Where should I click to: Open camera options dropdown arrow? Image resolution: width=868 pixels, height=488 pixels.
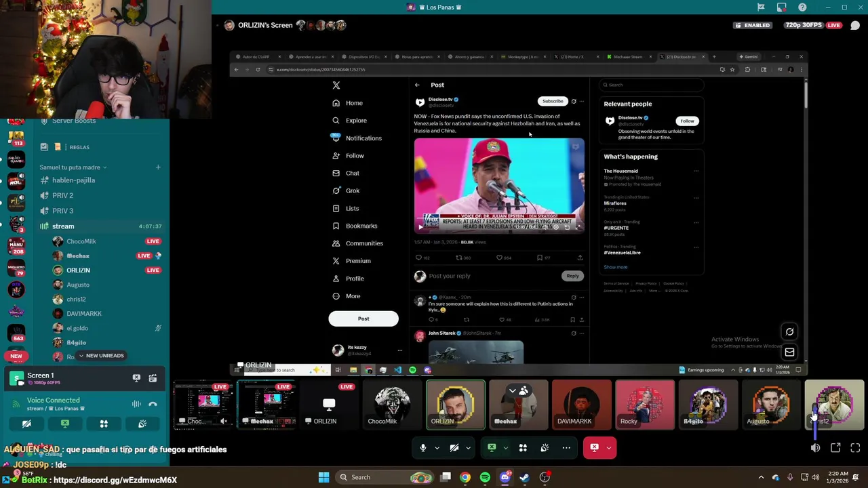(x=468, y=448)
